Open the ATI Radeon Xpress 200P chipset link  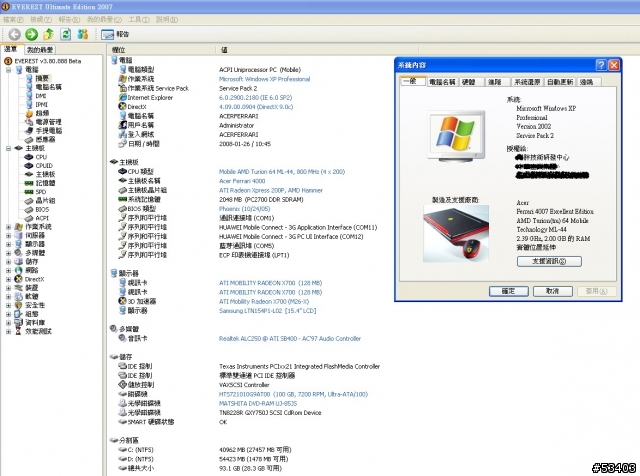coord(271,190)
